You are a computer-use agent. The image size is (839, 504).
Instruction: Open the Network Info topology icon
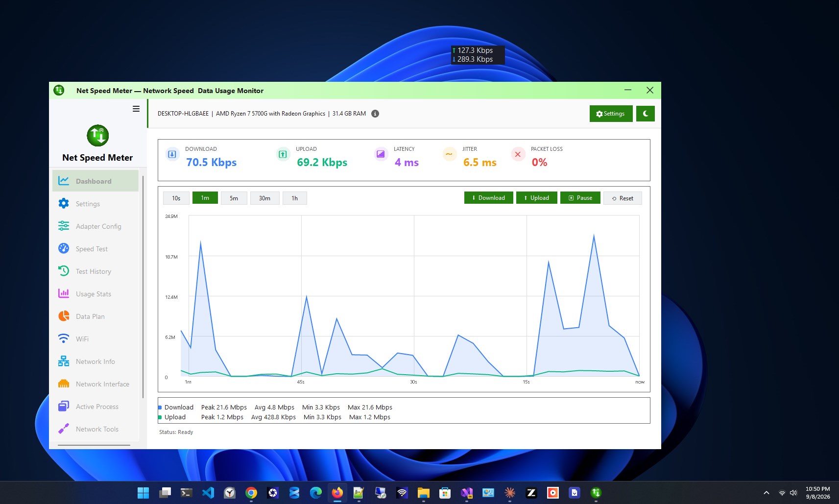click(64, 361)
